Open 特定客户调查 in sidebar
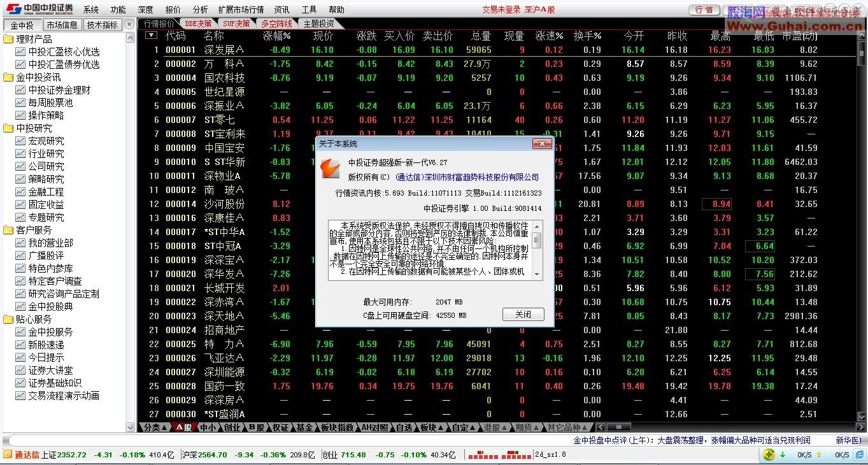Screen dimensions: 868x465 [55, 281]
